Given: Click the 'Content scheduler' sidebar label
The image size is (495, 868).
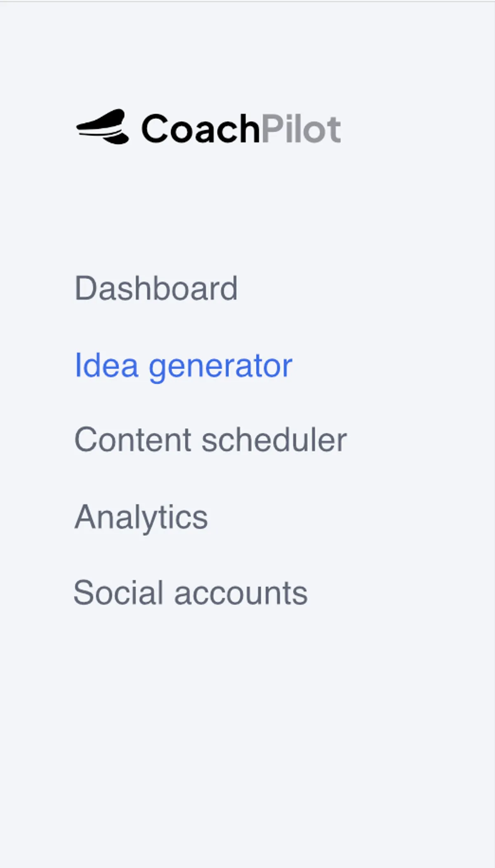Looking at the screenshot, I should 210,440.
